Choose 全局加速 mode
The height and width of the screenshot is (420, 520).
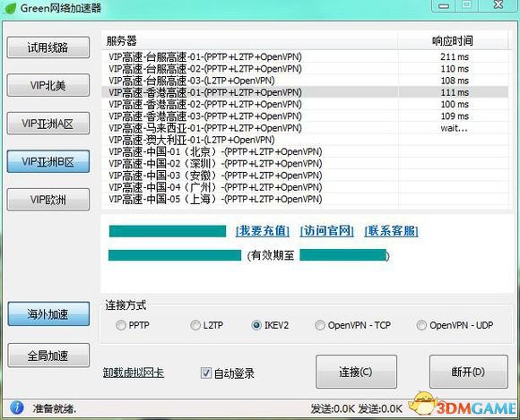point(48,356)
